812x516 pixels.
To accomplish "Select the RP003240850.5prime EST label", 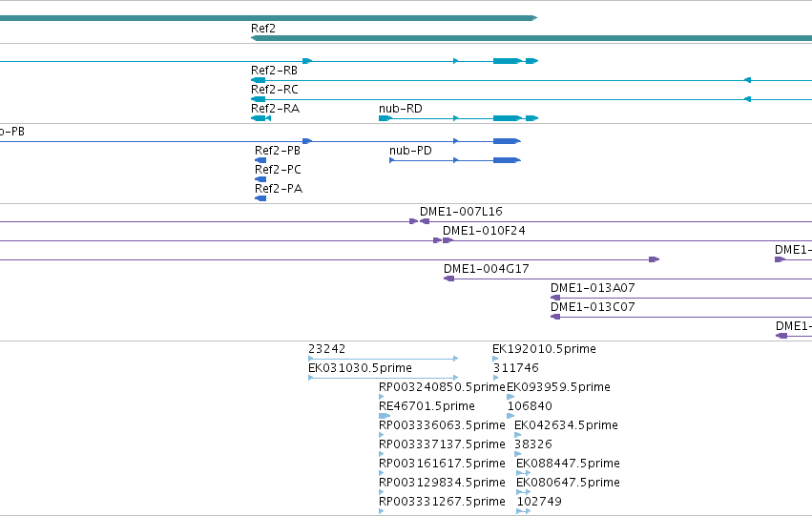I will (442, 387).
